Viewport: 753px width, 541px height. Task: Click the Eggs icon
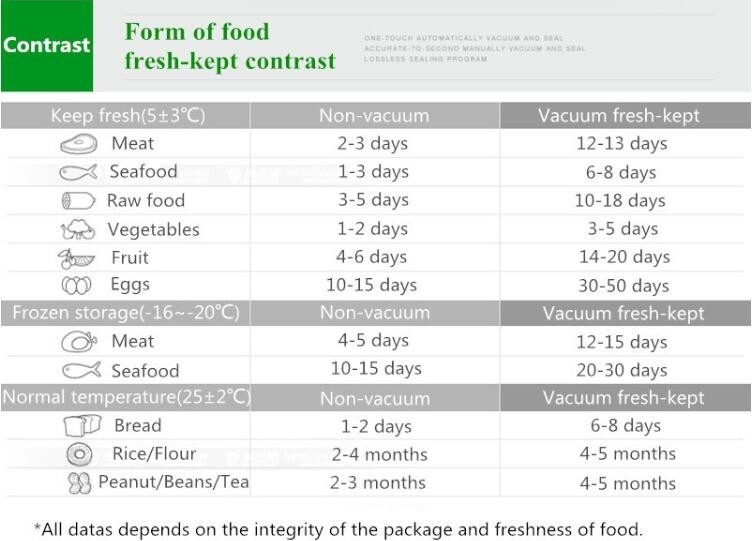(77, 286)
